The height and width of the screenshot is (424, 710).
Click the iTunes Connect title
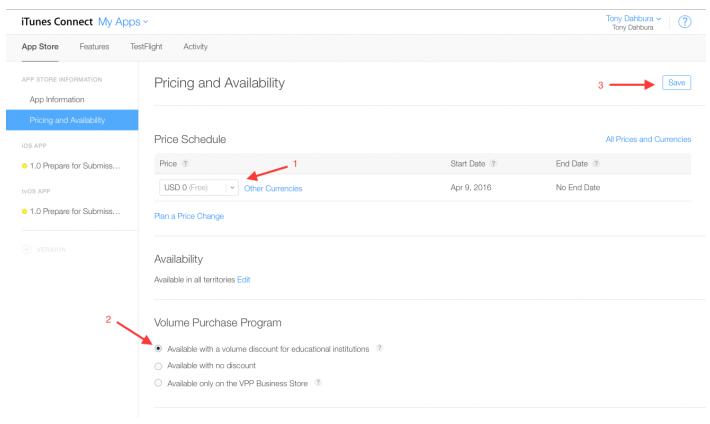[57, 22]
